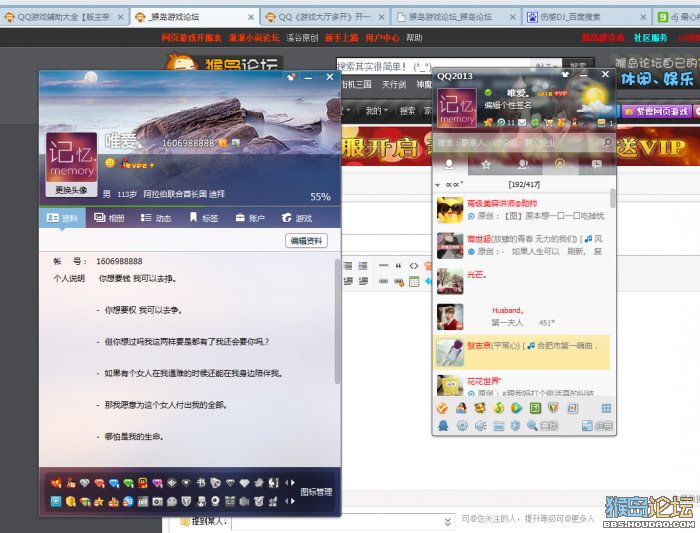Open the Qzone star icon in QQ header
The height and width of the screenshot is (533, 700).
(488, 122)
